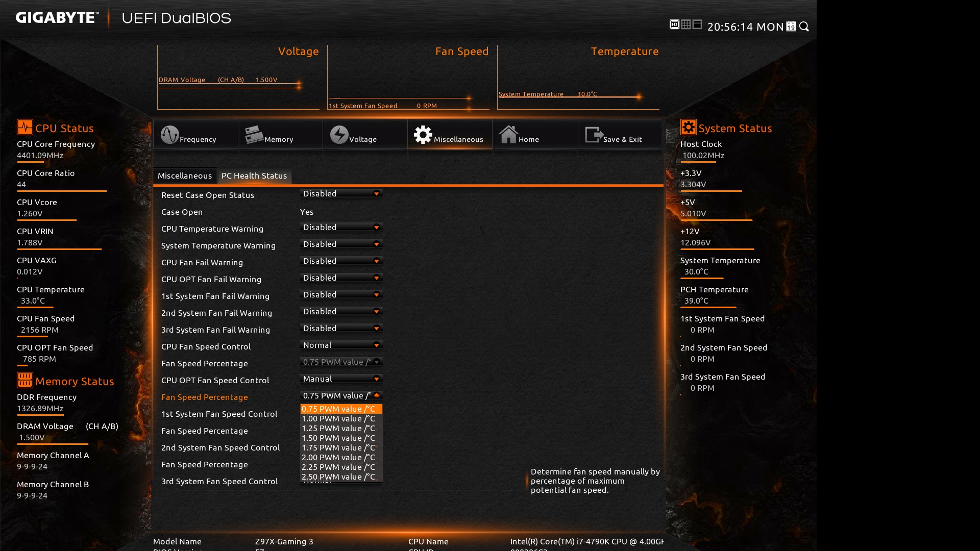Viewport: 980px width, 551px height.
Task: Click the CPU Vcore indicator bar
Action: (x=46, y=220)
